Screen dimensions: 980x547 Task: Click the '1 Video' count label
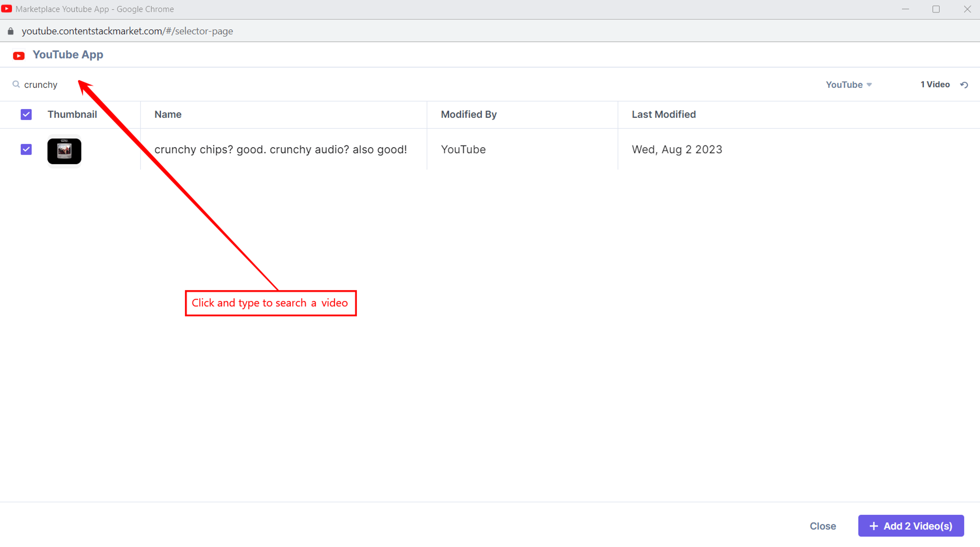pyautogui.click(x=935, y=84)
